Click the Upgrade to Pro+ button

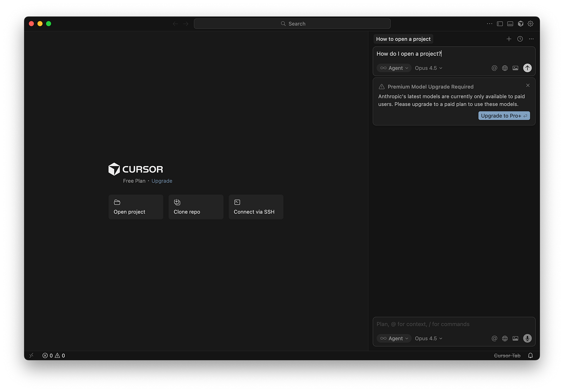pos(504,116)
